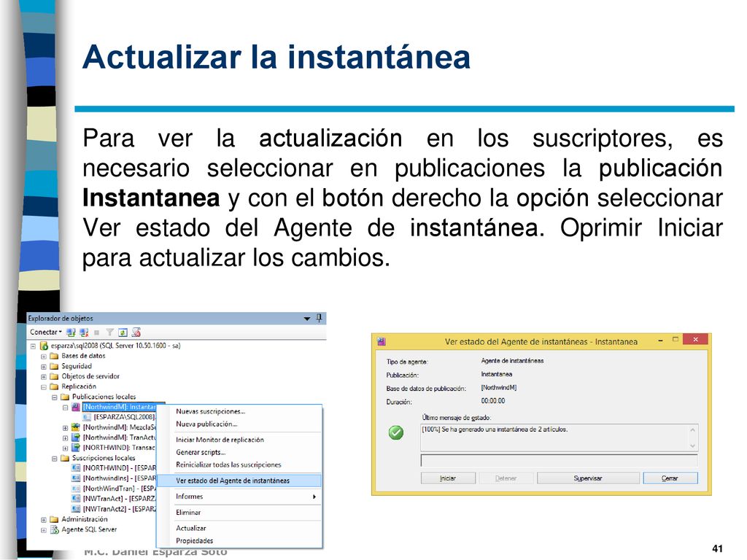Select Reinicializar todas las suscripciones
The width and height of the screenshot is (747, 560).
(239, 464)
